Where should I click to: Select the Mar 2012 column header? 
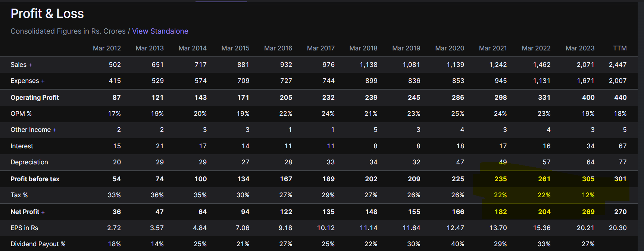click(x=107, y=48)
